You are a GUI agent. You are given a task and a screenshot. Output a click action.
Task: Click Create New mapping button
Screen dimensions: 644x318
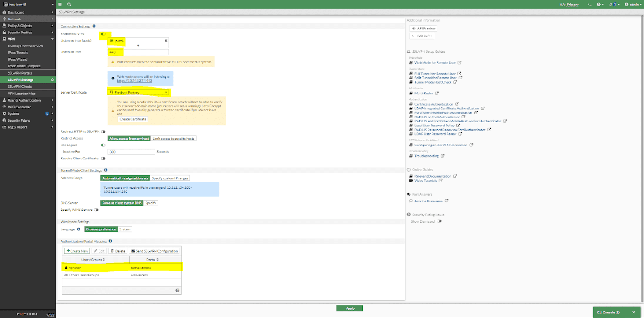tap(77, 251)
